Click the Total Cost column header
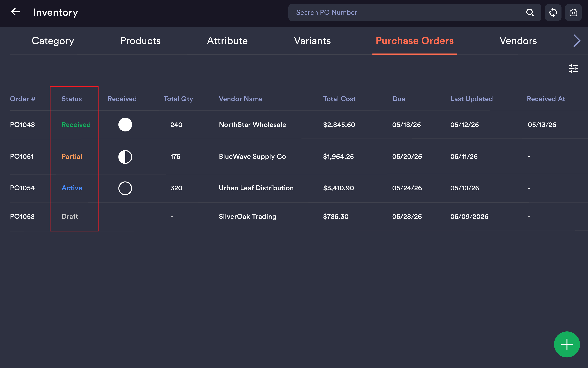The width and height of the screenshot is (588, 368). [339, 99]
